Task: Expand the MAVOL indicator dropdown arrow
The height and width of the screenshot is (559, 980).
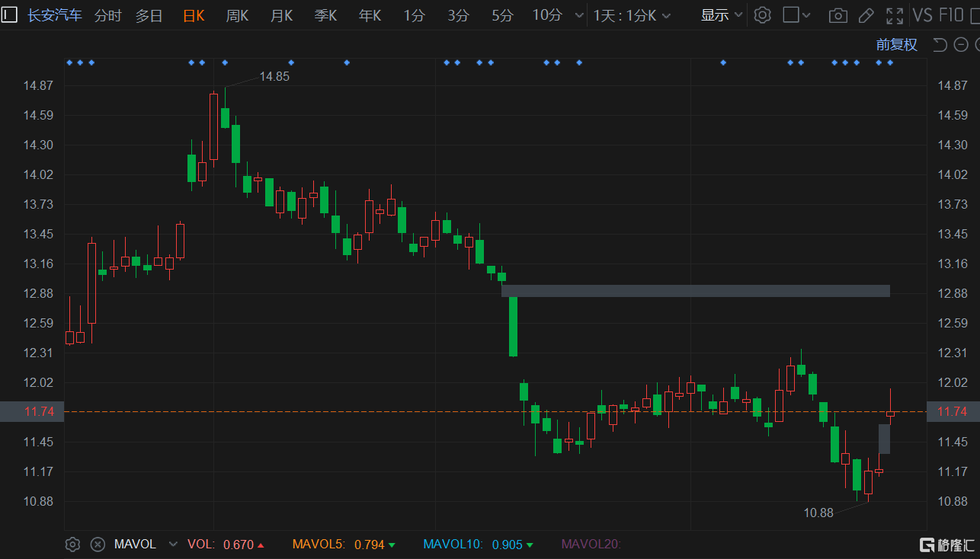Action: point(173,544)
